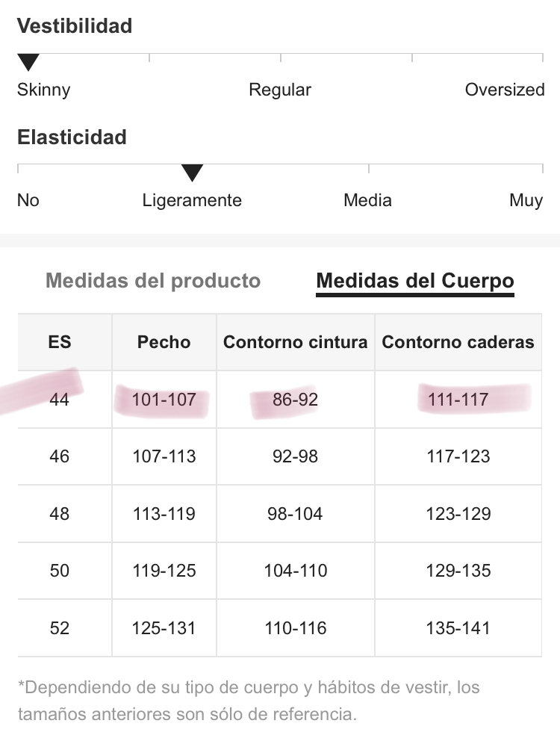This screenshot has width=560, height=744.
Task: Click the Media elasticity label
Action: click(x=367, y=200)
